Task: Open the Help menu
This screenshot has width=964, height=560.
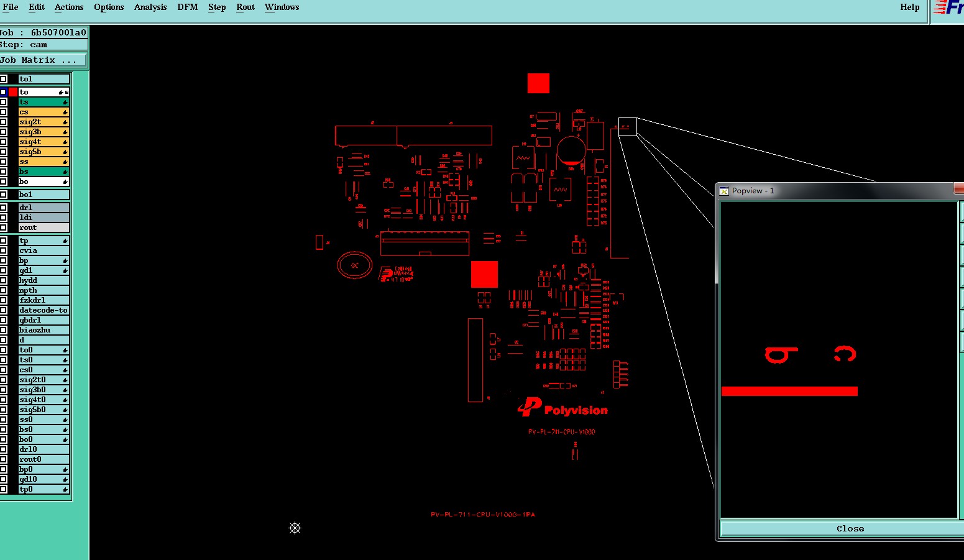Action: tap(909, 7)
